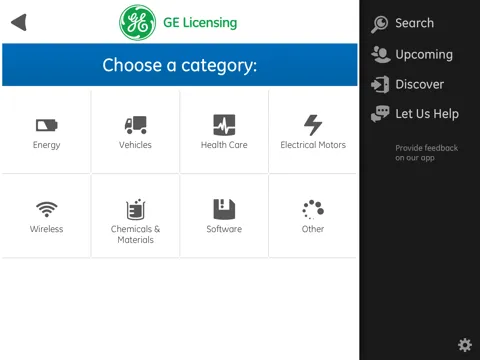Go to the Discover menu item

click(408, 84)
